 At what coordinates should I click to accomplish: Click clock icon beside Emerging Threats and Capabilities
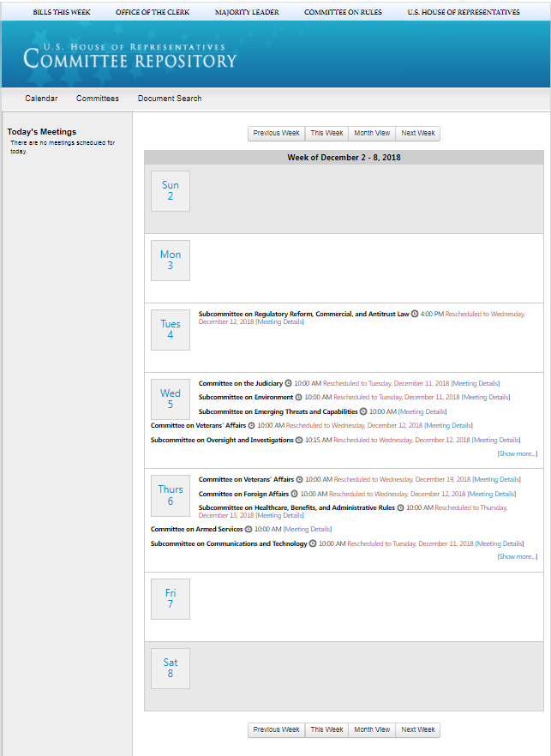(x=363, y=411)
